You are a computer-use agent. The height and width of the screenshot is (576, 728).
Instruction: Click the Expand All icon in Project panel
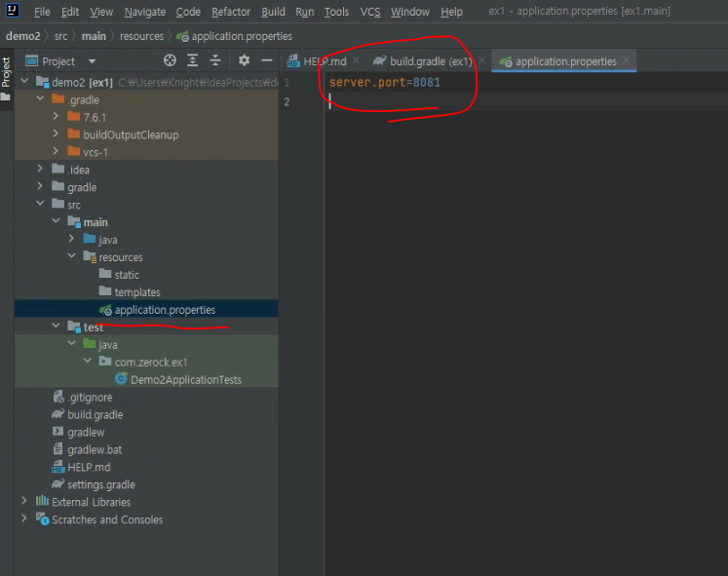click(x=192, y=60)
